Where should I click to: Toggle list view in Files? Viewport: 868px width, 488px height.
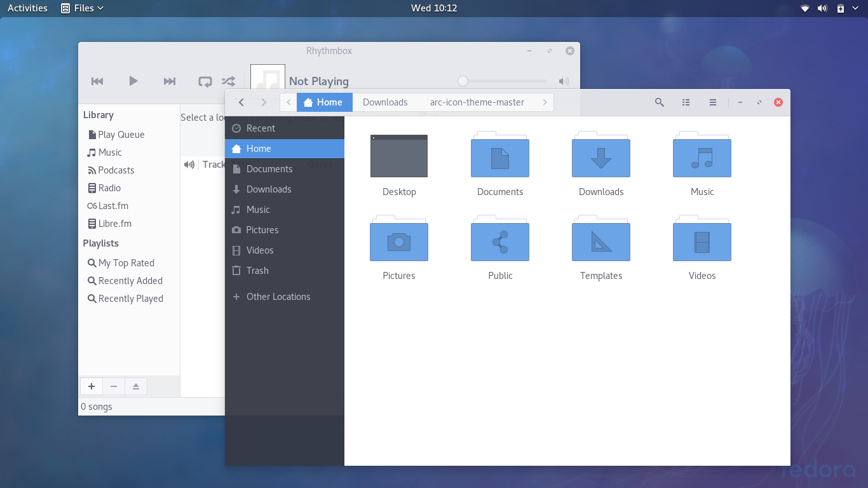click(686, 102)
